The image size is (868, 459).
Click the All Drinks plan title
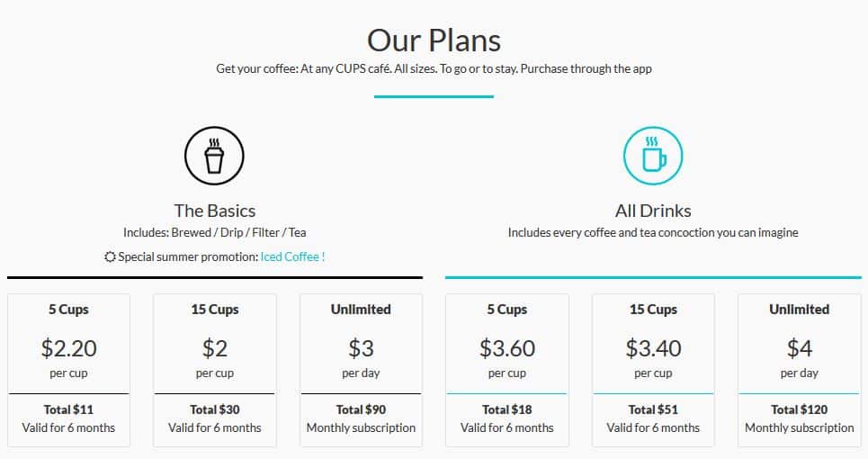(x=653, y=211)
